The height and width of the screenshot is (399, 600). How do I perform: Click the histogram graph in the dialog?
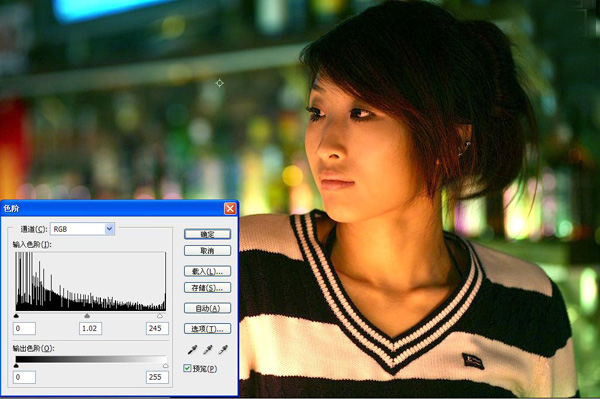91,281
